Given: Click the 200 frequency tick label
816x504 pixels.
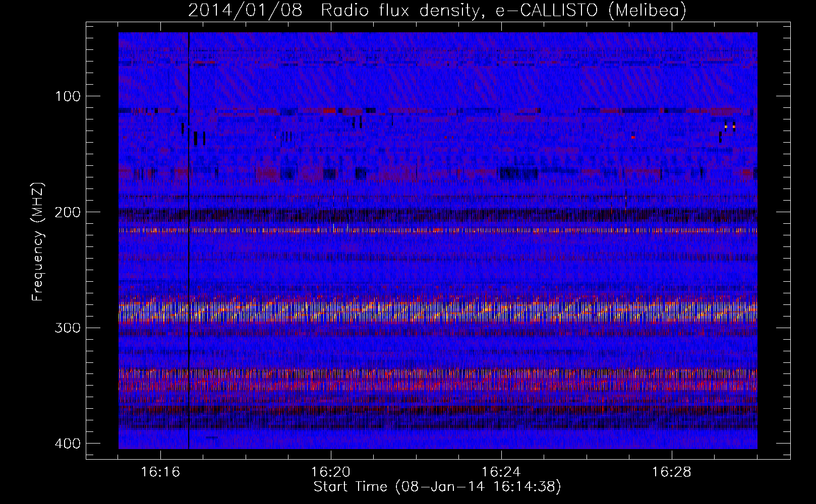Looking at the screenshot, I should [x=67, y=212].
